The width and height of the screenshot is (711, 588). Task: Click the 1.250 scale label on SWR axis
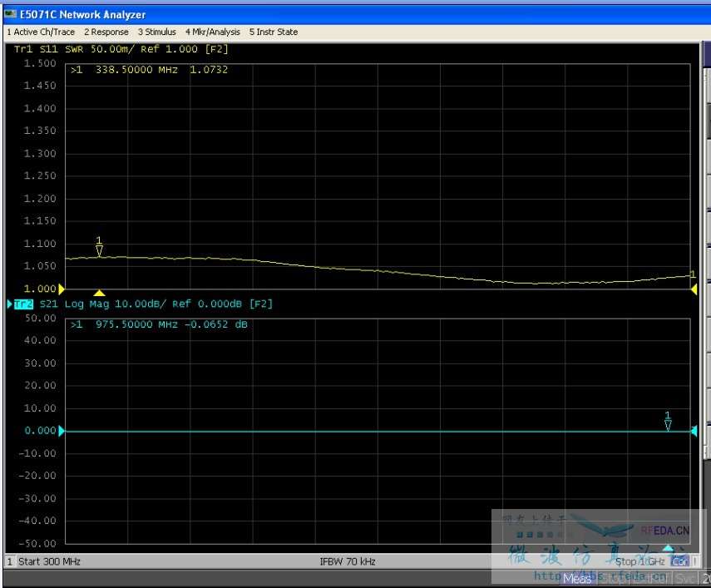(x=40, y=176)
